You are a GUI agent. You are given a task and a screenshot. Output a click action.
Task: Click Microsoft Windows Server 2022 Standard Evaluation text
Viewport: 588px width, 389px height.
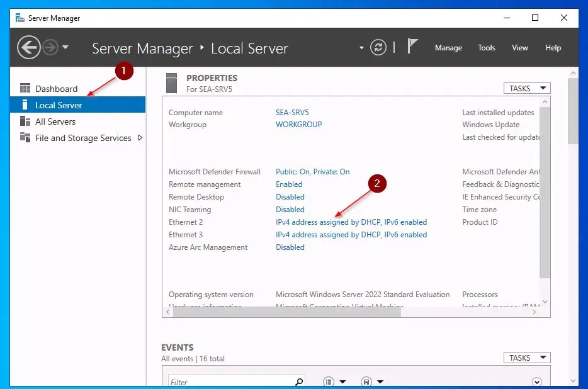click(x=363, y=295)
